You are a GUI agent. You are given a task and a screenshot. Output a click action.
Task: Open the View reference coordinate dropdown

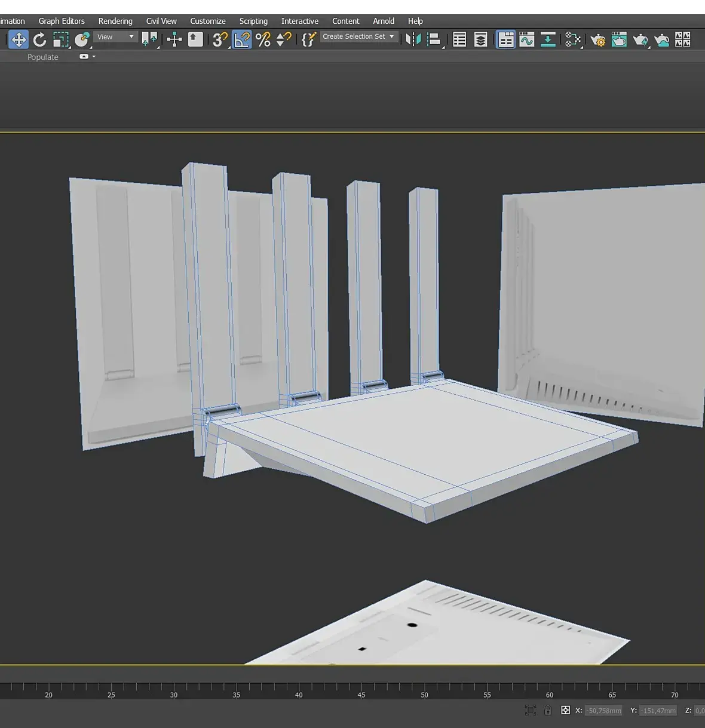coord(115,37)
